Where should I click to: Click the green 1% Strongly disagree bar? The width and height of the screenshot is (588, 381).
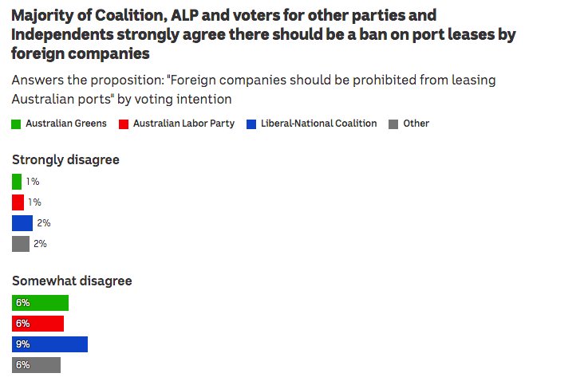tap(17, 182)
